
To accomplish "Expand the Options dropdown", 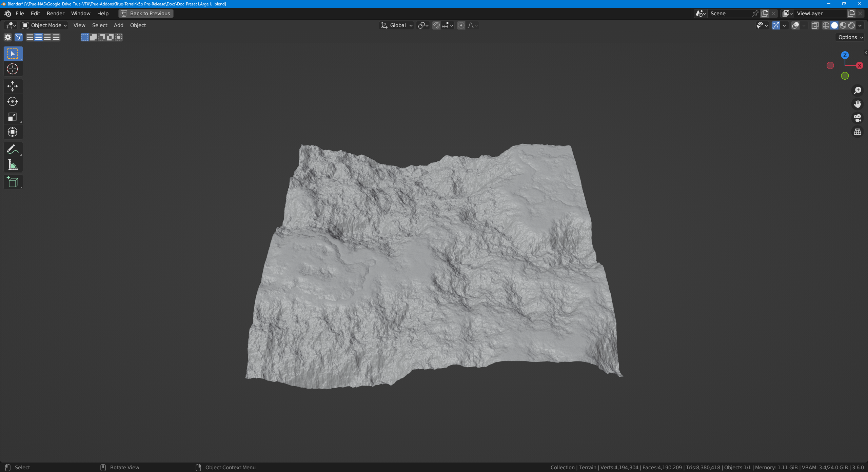I will pos(850,37).
